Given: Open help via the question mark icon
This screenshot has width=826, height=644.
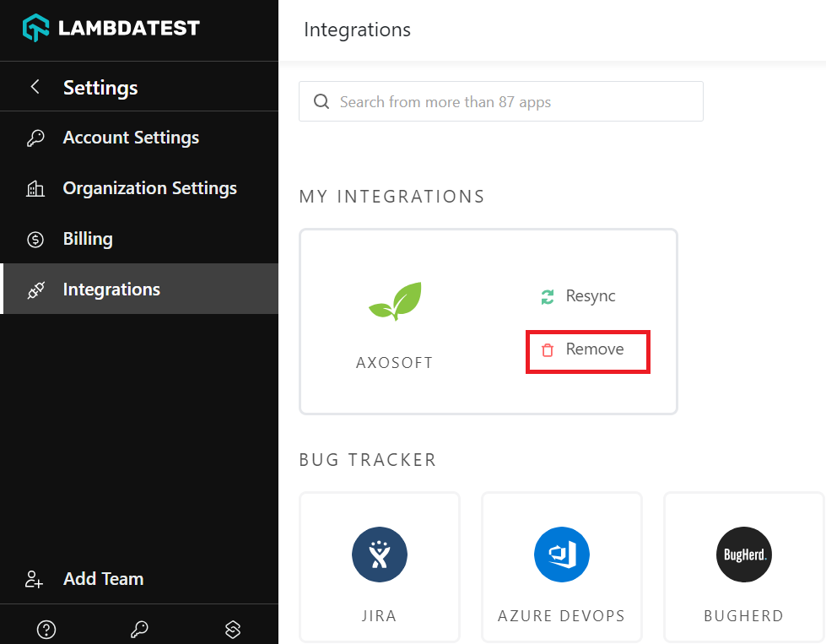Looking at the screenshot, I should [46, 629].
